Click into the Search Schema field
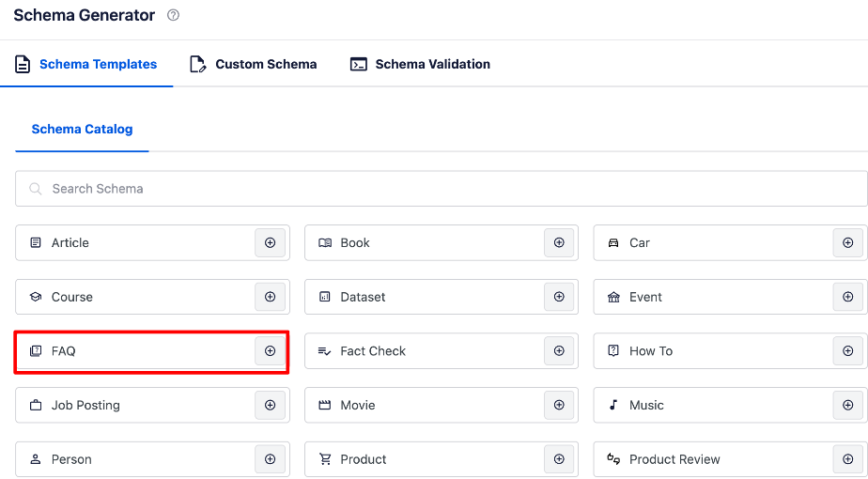 tap(442, 189)
